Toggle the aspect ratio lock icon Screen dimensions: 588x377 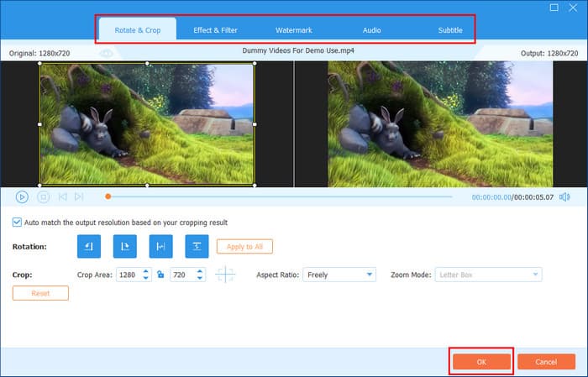(160, 275)
